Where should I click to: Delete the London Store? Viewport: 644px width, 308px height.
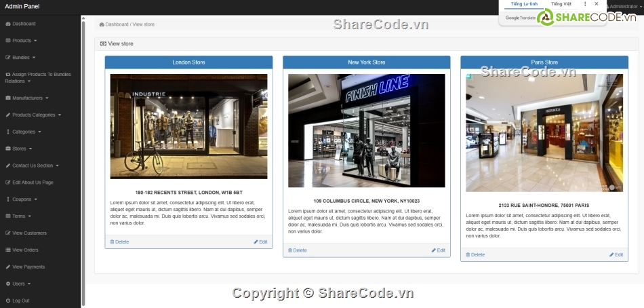[x=119, y=242]
